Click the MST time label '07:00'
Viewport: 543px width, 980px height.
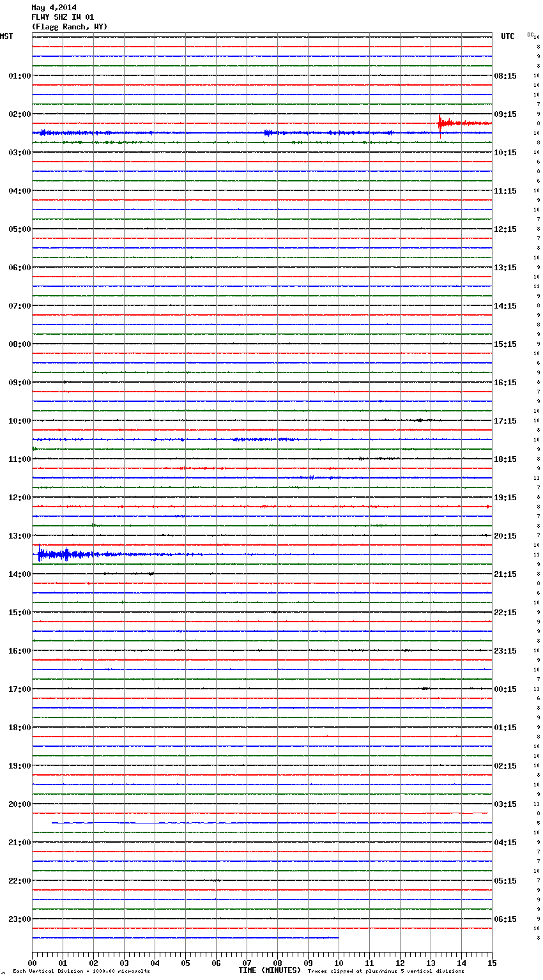pyautogui.click(x=20, y=306)
